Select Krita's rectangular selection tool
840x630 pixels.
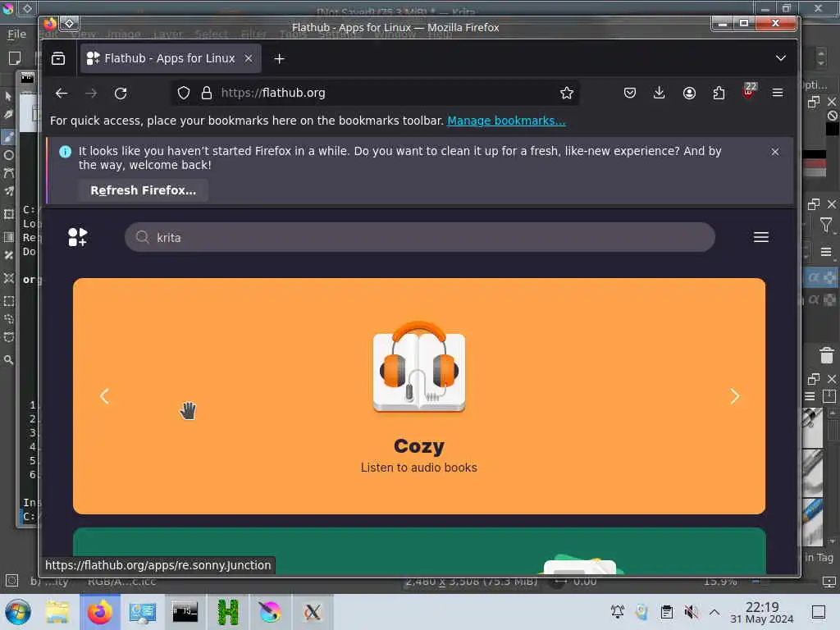tap(8, 301)
